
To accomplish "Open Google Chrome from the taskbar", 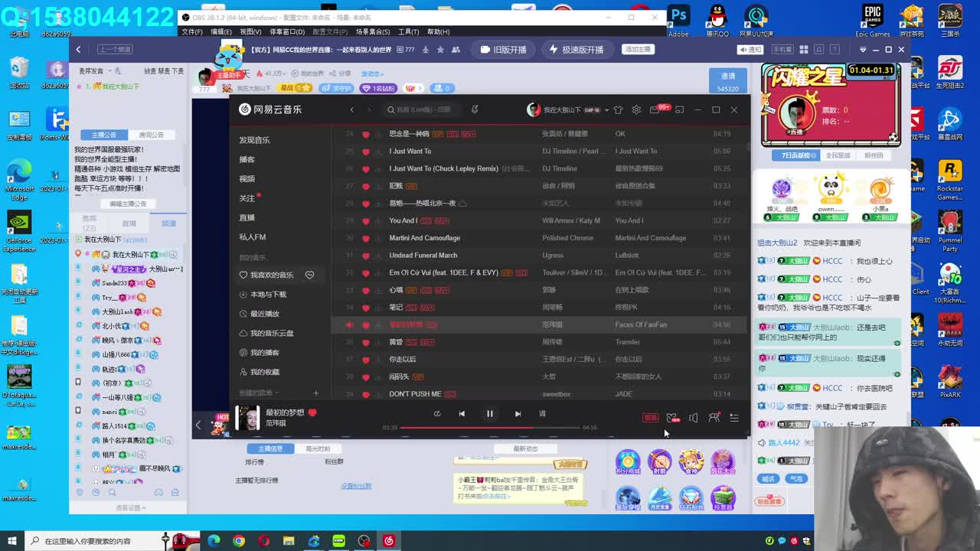I will coord(239,541).
